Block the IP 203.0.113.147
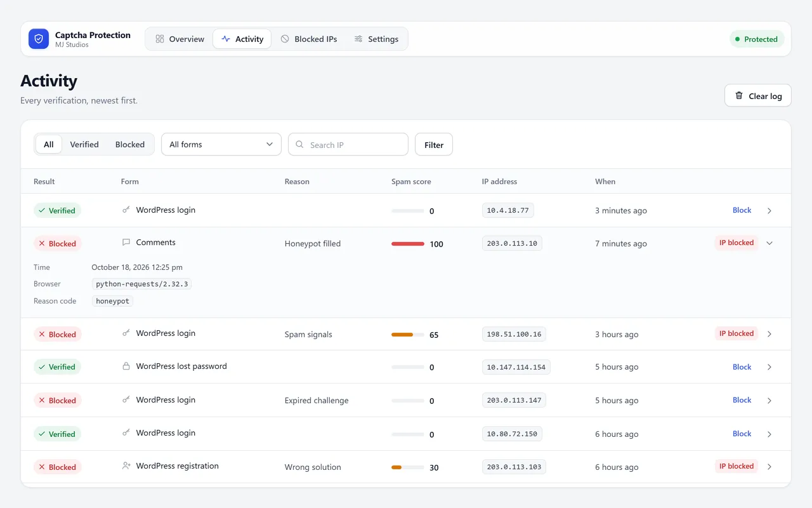812x508 pixels. pyautogui.click(x=742, y=400)
